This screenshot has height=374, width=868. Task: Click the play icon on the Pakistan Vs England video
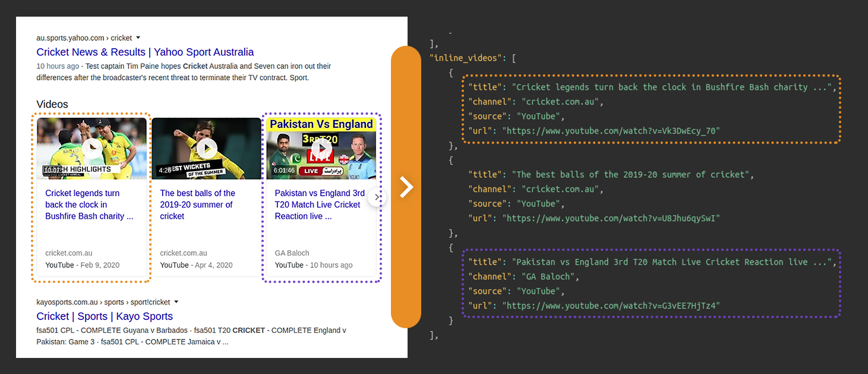pyautogui.click(x=321, y=146)
